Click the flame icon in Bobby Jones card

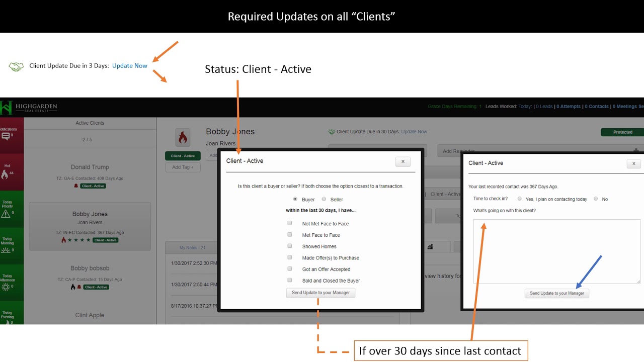(x=64, y=240)
